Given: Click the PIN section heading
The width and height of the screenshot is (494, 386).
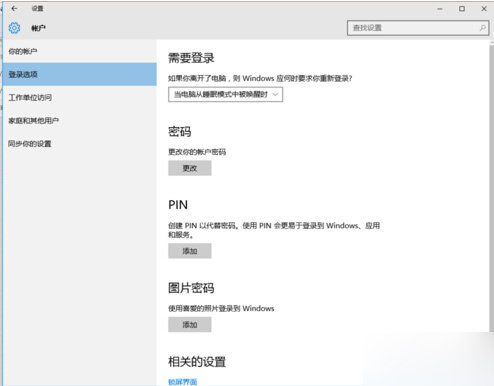Looking at the screenshot, I should 178,205.
